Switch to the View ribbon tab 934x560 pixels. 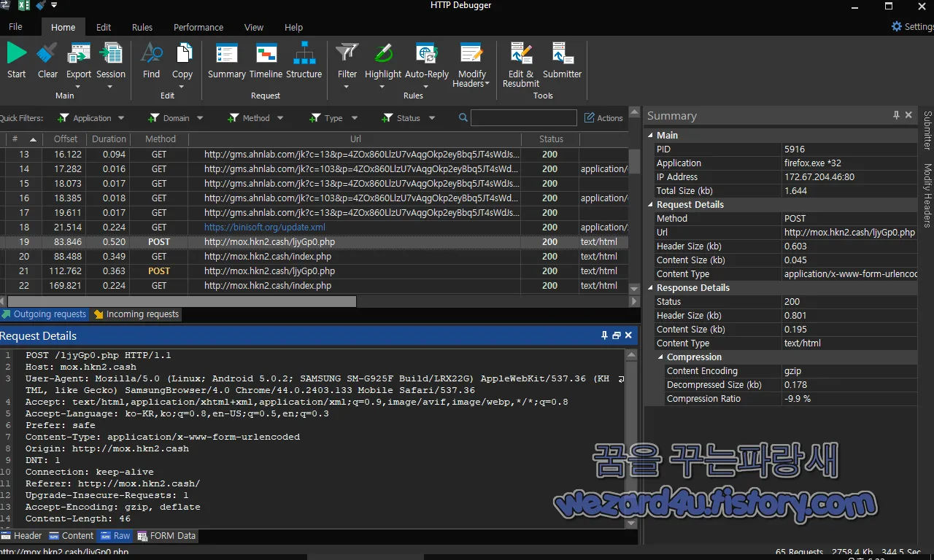click(254, 27)
